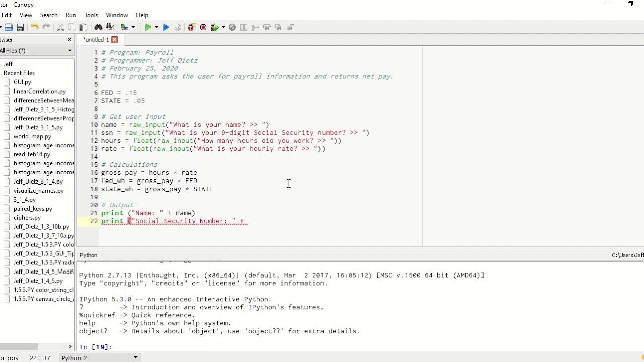Click the 'FED = .15' line of code
This screenshot has width=644, height=362.
119,93
